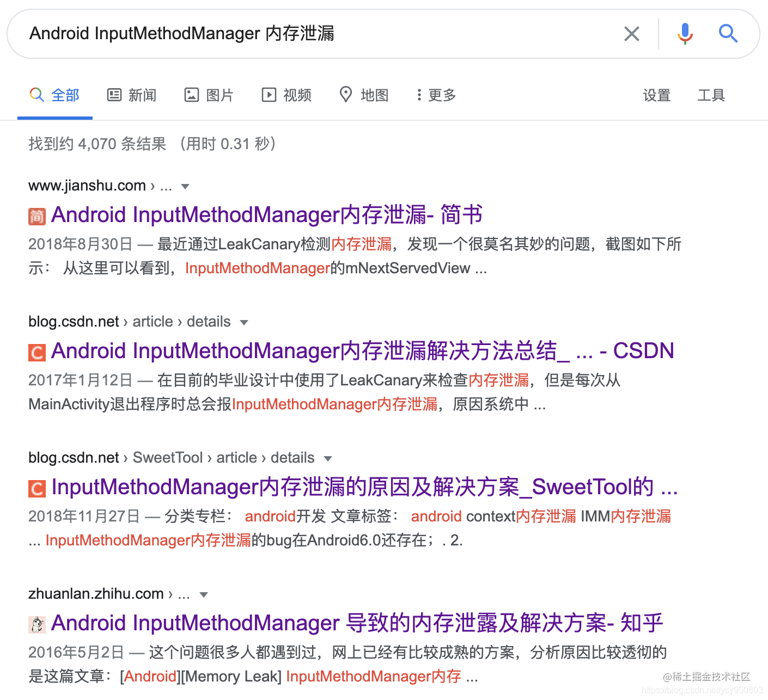Open the 设置 settings link
The width and height of the screenshot is (768, 700).
pyautogui.click(x=656, y=95)
